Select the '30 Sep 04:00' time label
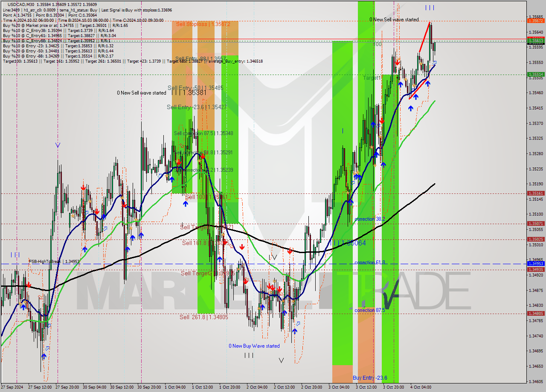This screenshot has width=546, height=392. pos(95,387)
